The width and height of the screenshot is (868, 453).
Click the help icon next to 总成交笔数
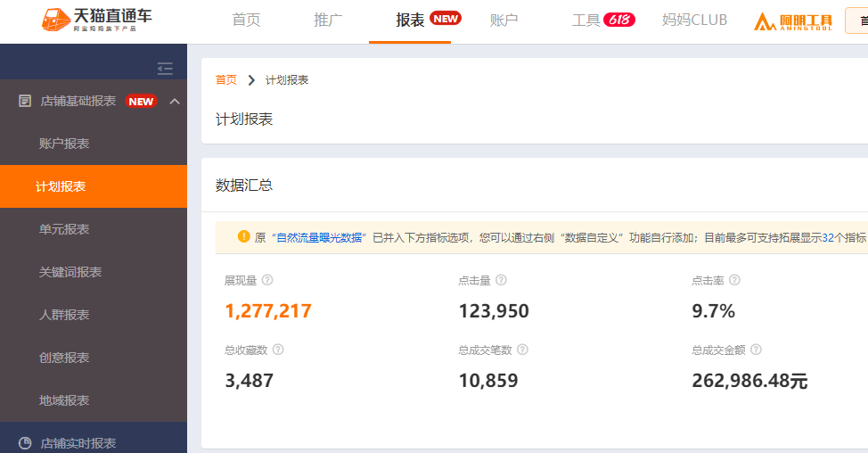pos(522,350)
